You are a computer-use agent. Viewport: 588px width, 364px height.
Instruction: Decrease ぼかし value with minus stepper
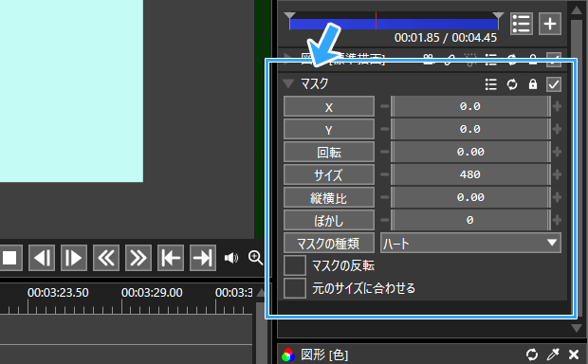click(x=384, y=220)
